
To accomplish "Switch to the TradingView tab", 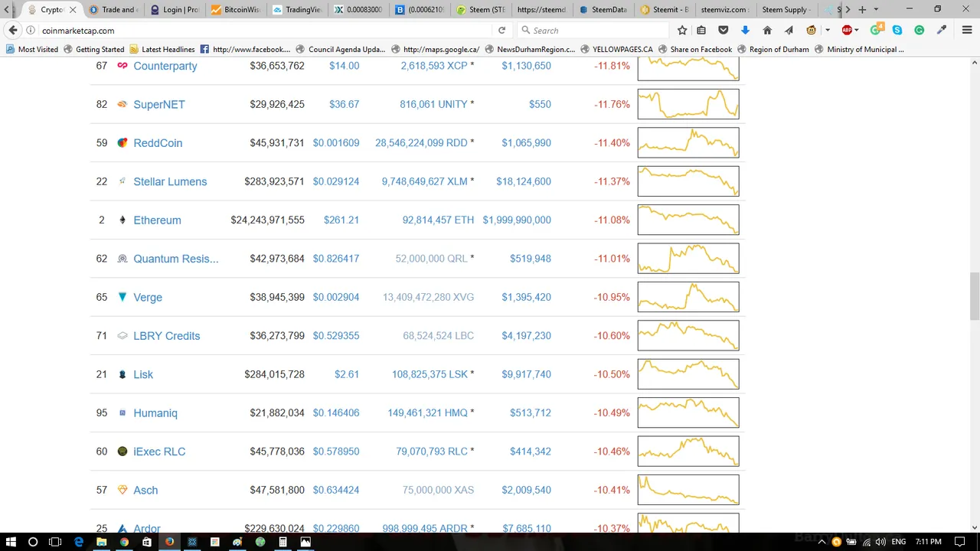I will coord(297,10).
